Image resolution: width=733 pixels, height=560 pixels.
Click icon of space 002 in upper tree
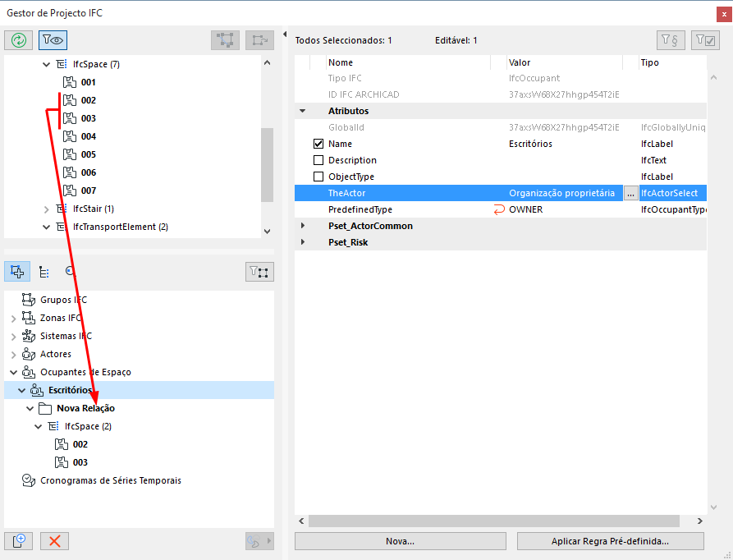(70, 100)
